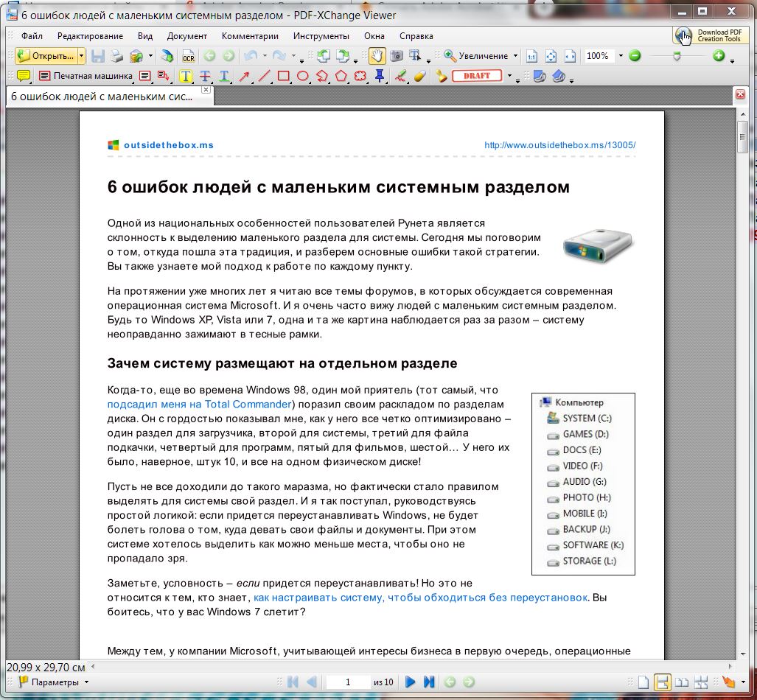Select the Underline text tool

225,76
